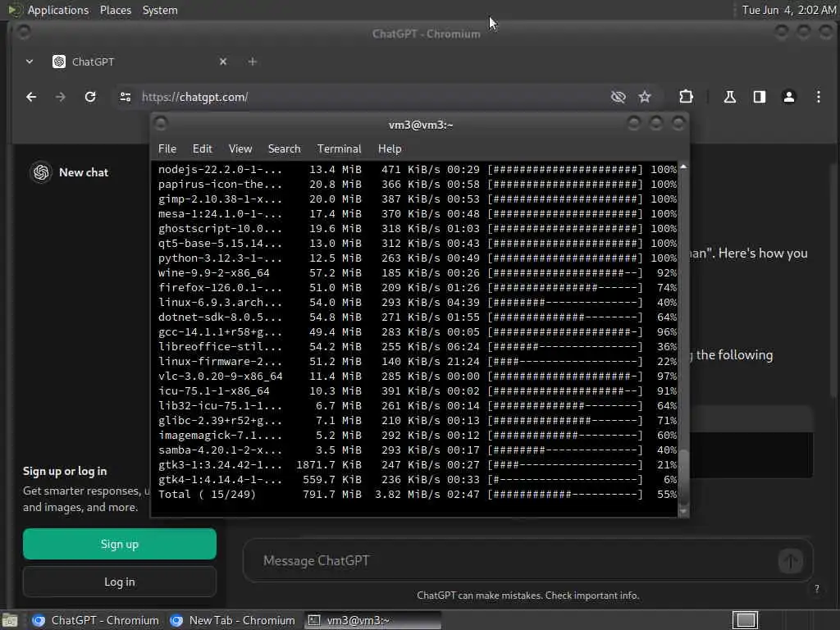Open the tab search dropdown arrow
This screenshot has height=630, width=840.
click(30, 62)
